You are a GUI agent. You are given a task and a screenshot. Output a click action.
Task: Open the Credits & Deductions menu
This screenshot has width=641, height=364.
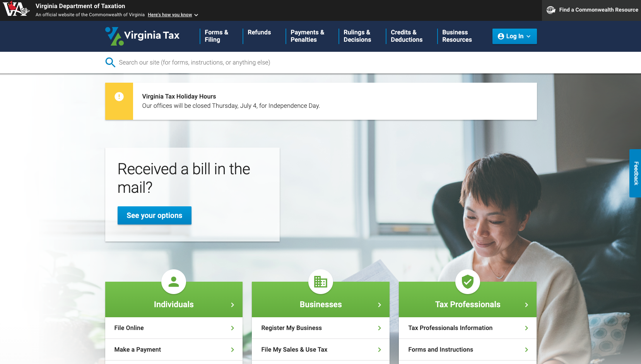pos(407,36)
